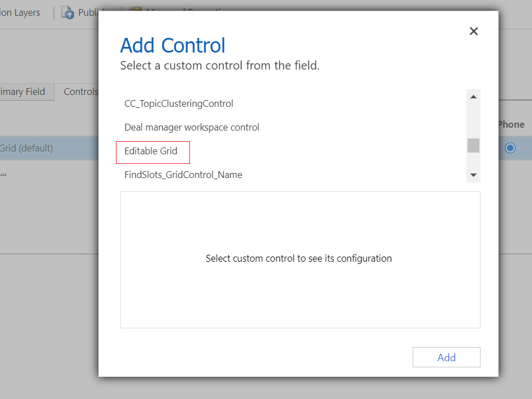Screen dimensions: 532x399
Task: Close the Add Control dialog
Action: click(x=474, y=31)
